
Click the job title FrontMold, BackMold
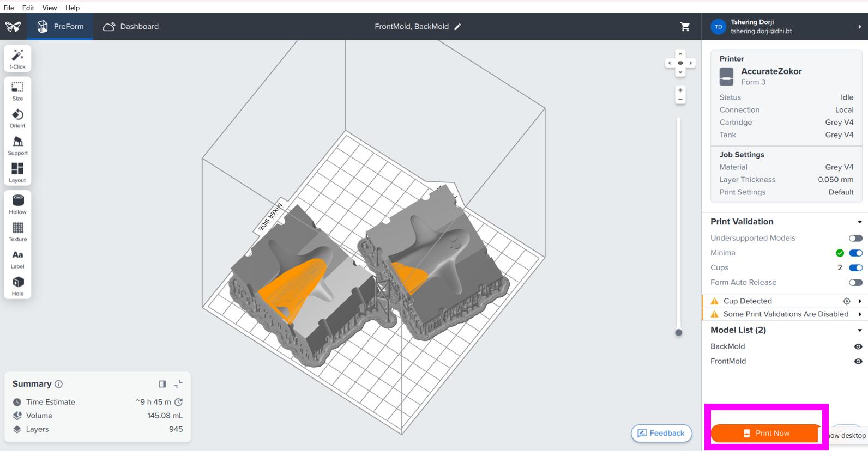pyautogui.click(x=412, y=27)
